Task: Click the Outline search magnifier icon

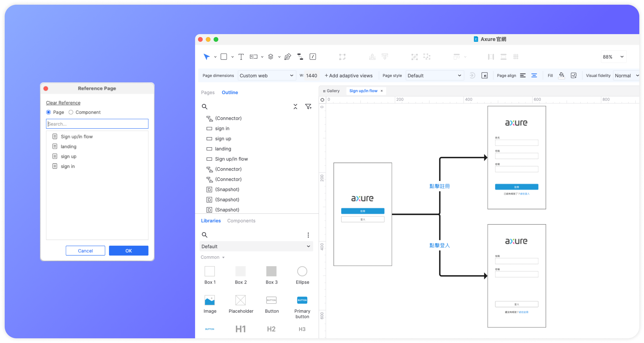Action: point(205,106)
